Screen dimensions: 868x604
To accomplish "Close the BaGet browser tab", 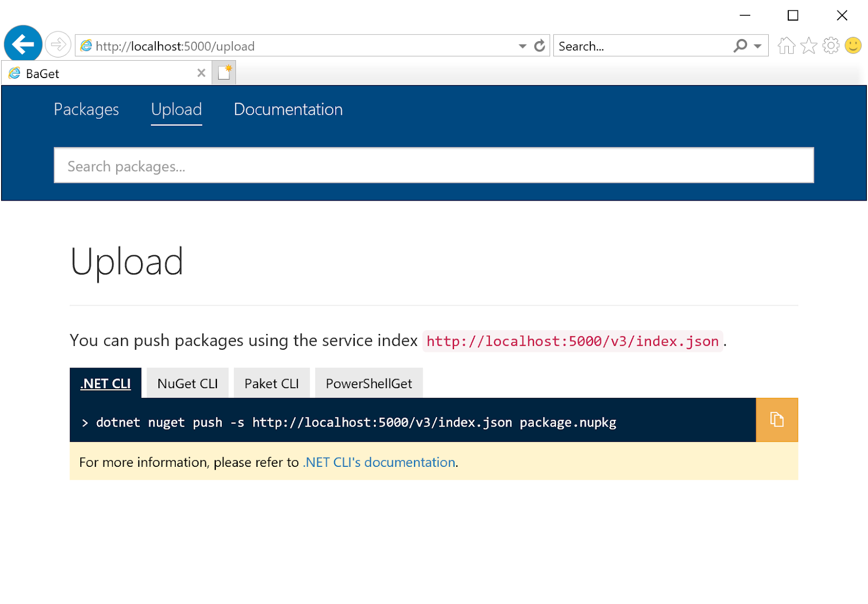I will pyautogui.click(x=201, y=73).
